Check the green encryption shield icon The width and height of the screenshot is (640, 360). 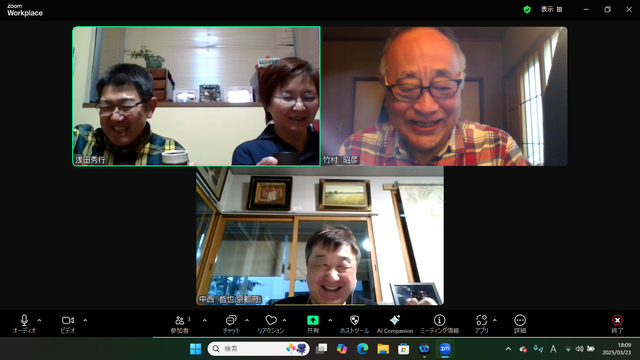(527, 9)
